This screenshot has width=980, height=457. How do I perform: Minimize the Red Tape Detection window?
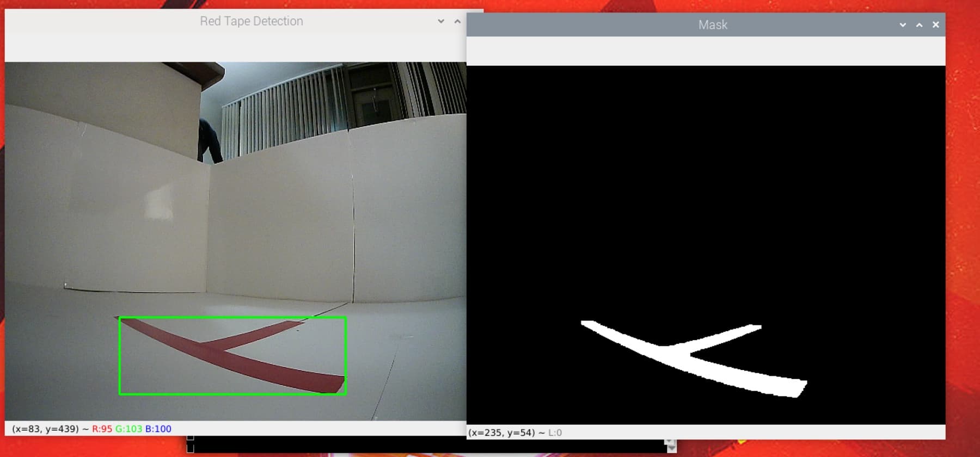pyautogui.click(x=441, y=21)
